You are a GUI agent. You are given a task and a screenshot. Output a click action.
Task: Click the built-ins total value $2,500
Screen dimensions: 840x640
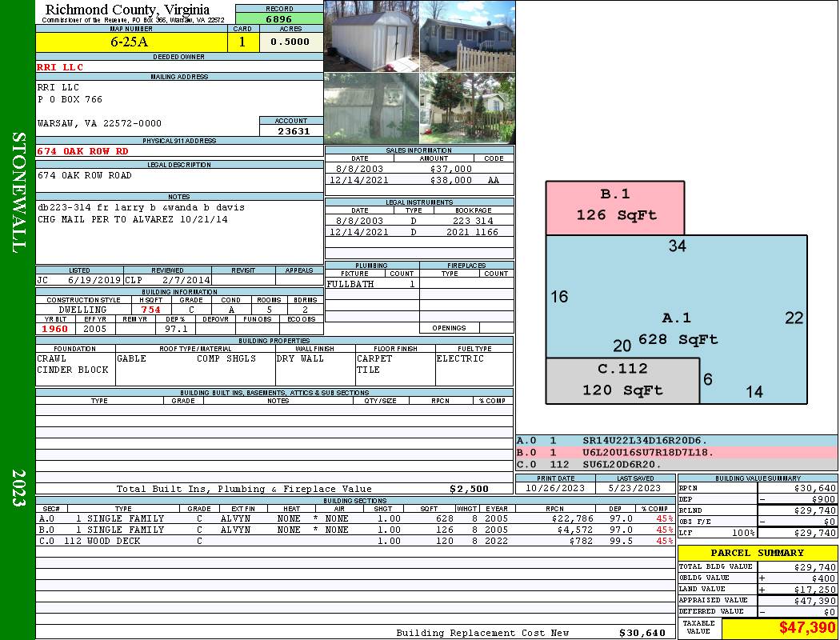(469, 489)
